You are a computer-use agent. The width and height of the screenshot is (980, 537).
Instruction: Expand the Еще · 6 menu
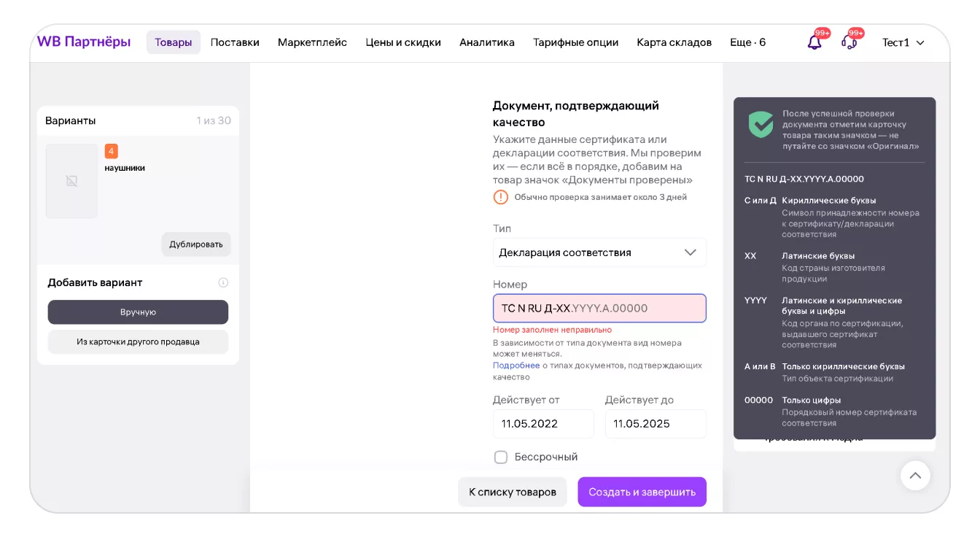(x=747, y=42)
